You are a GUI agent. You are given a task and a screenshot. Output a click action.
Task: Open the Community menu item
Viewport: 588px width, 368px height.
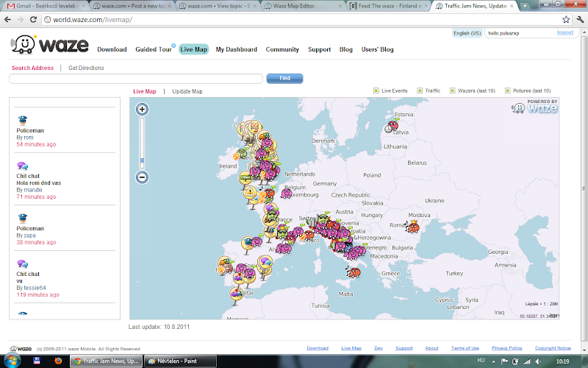[282, 49]
